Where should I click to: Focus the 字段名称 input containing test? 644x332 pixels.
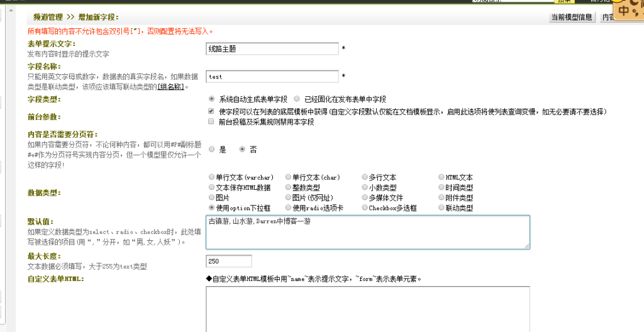[x=272, y=77]
